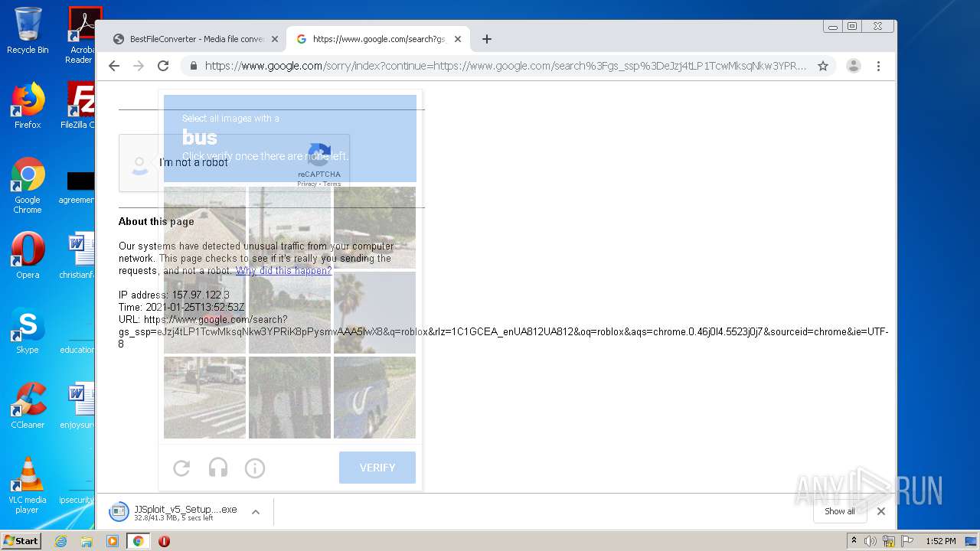This screenshot has width=980, height=551.
Task: Click the IP address text 157.97.122.3
Action: coord(200,295)
